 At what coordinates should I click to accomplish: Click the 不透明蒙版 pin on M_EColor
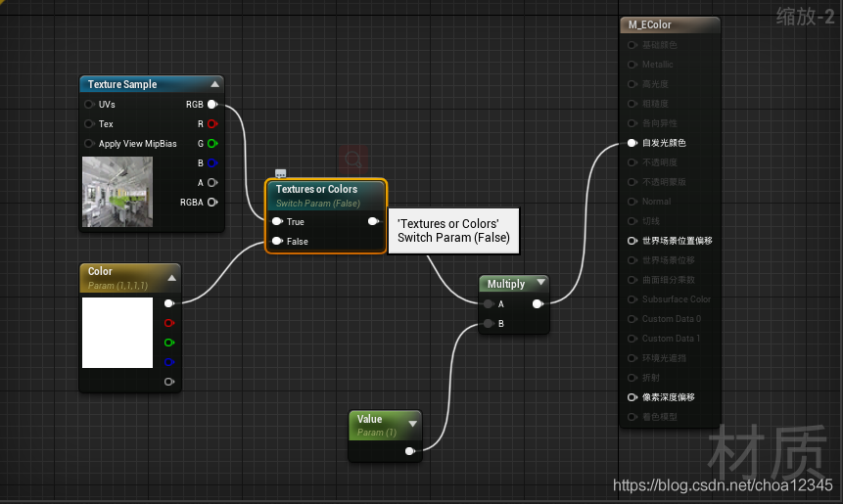click(632, 182)
